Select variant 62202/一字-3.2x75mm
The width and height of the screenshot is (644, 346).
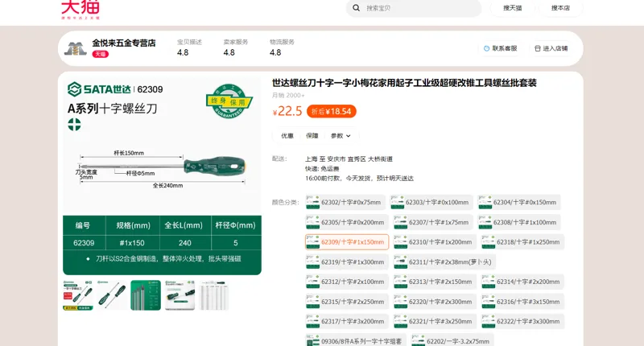click(x=452, y=340)
